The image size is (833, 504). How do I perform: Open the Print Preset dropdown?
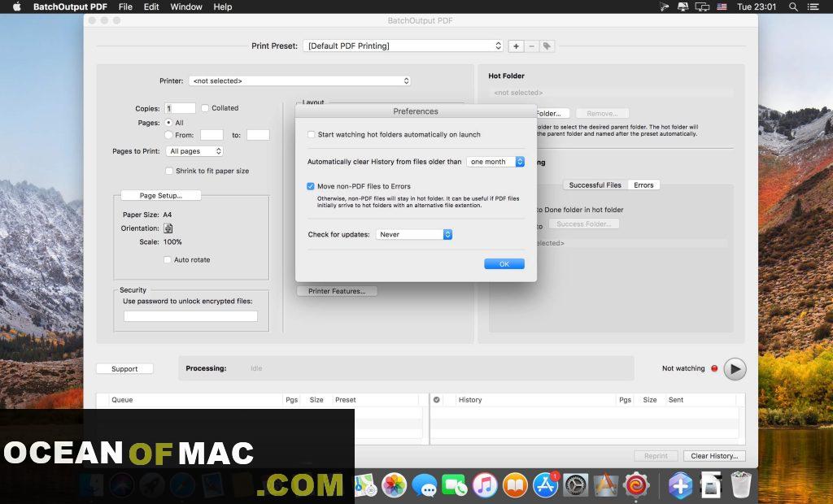[x=403, y=46]
